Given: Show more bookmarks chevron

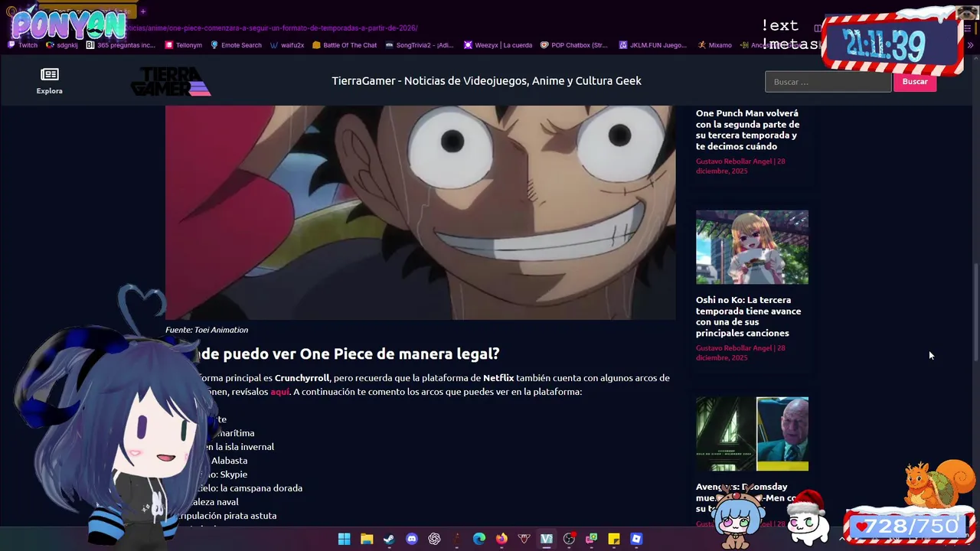Looking at the screenshot, I should click(x=970, y=45).
